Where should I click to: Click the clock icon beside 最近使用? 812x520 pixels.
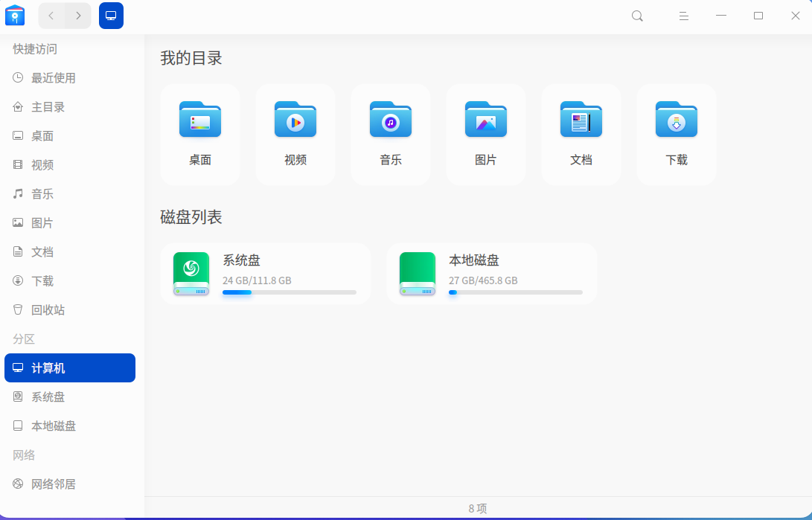(x=18, y=77)
